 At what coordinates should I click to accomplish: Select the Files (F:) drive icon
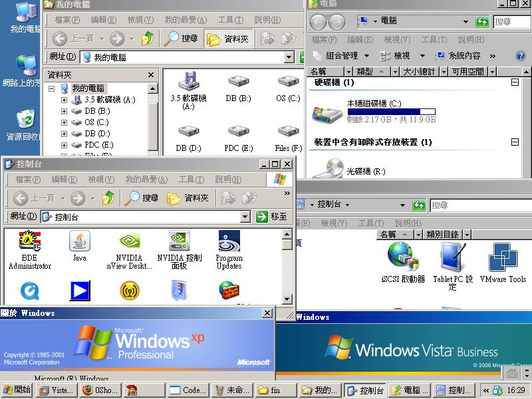(x=289, y=138)
